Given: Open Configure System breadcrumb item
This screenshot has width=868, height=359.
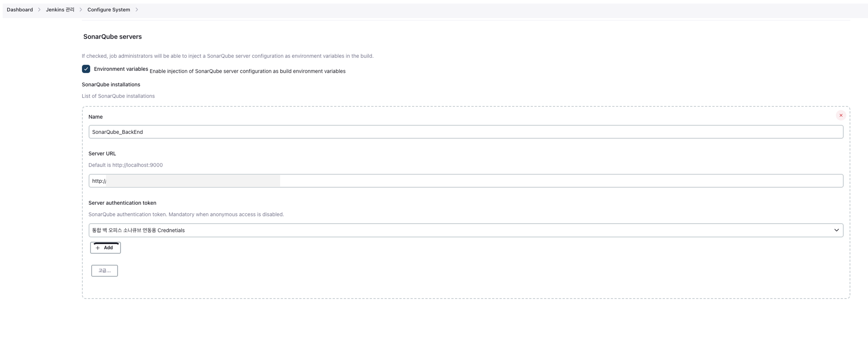Looking at the screenshot, I should pyautogui.click(x=109, y=10).
